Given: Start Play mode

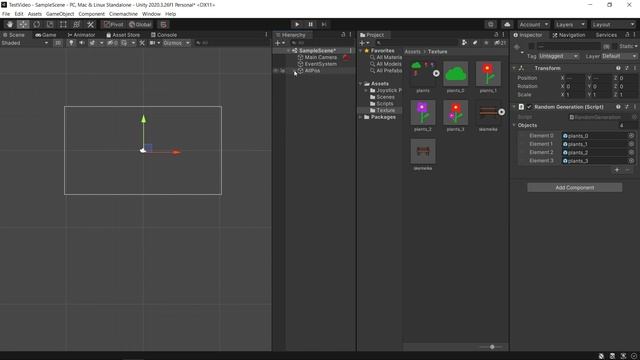Looking at the screenshot, I should [297, 24].
